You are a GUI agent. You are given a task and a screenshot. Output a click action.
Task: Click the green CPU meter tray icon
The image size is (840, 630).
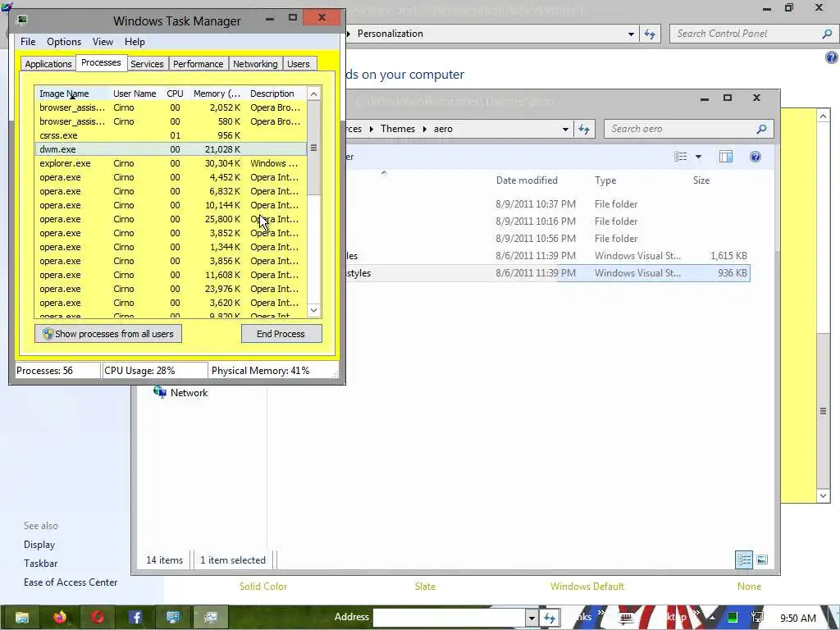click(x=733, y=618)
